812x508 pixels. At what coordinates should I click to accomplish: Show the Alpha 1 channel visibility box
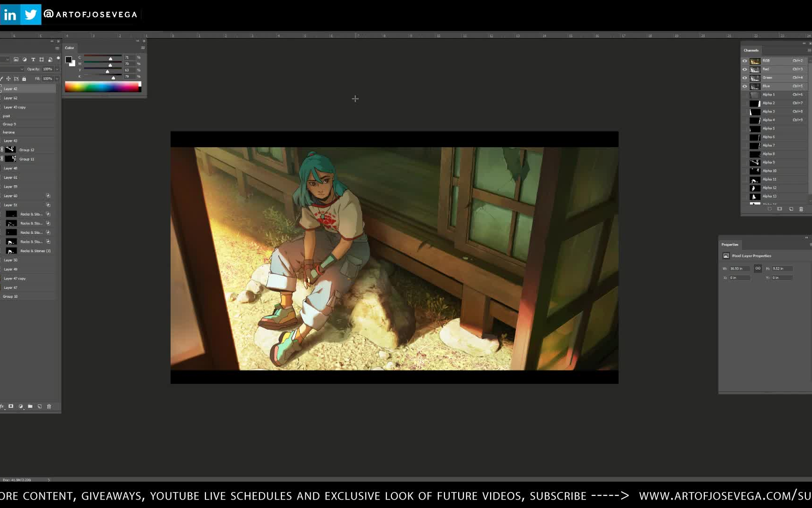click(744, 95)
